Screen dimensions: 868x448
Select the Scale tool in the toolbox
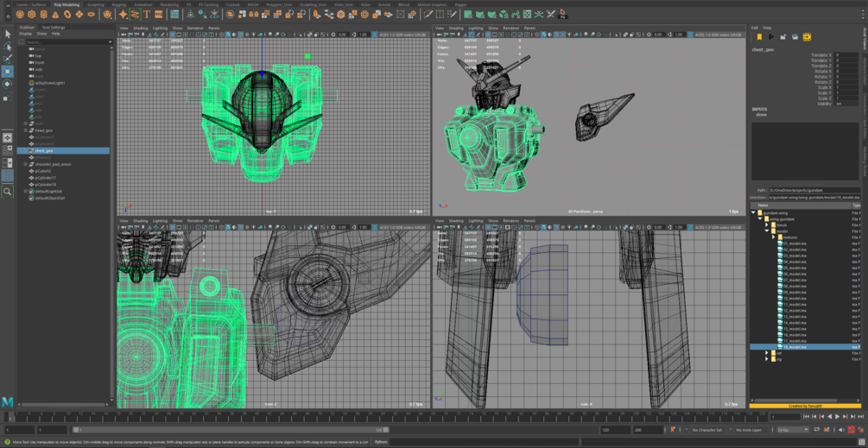[x=7, y=97]
